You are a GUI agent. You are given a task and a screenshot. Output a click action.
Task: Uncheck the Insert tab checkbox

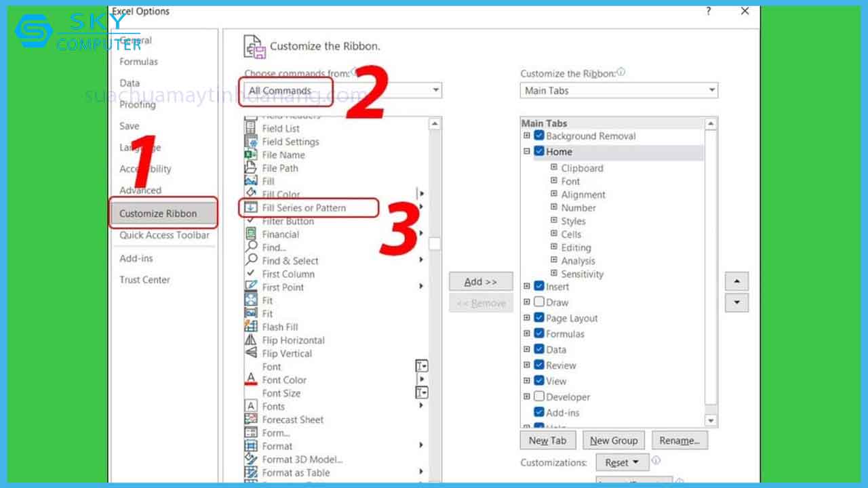coord(539,286)
